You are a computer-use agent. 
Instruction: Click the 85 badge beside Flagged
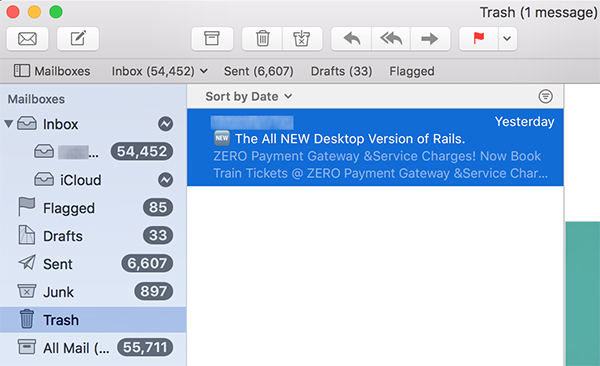(x=158, y=208)
